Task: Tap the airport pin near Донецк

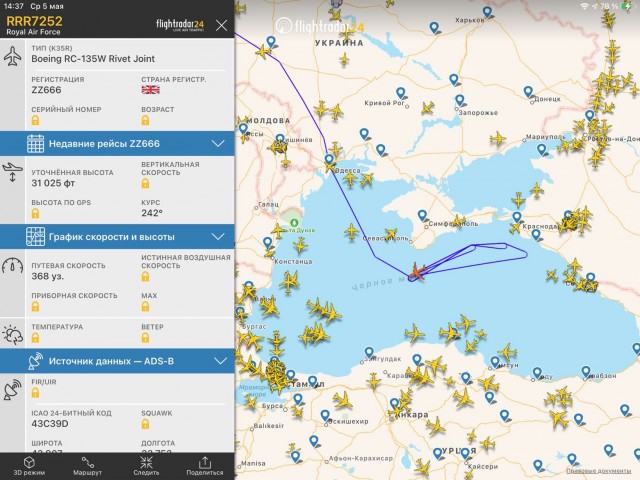Action: click(528, 92)
